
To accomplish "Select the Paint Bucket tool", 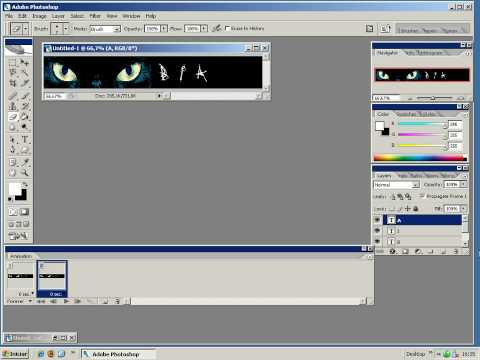I will [24, 117].
